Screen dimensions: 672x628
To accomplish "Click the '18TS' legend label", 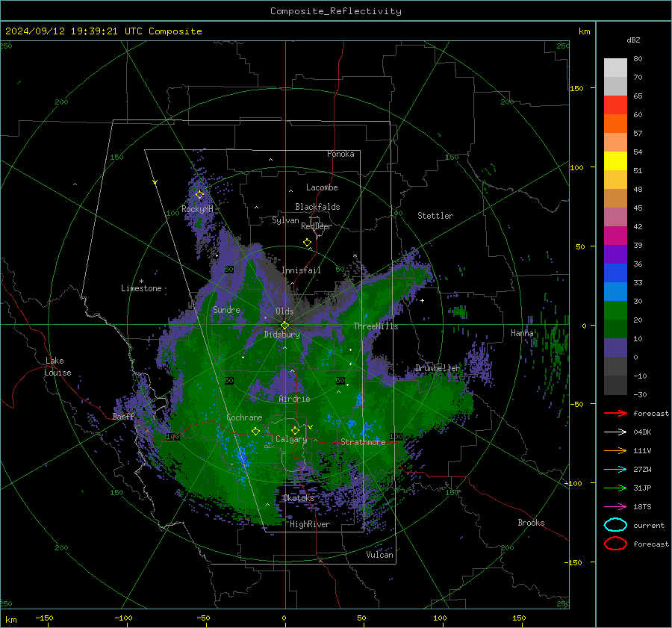I will pyautogui.click(x=642, y=507).
